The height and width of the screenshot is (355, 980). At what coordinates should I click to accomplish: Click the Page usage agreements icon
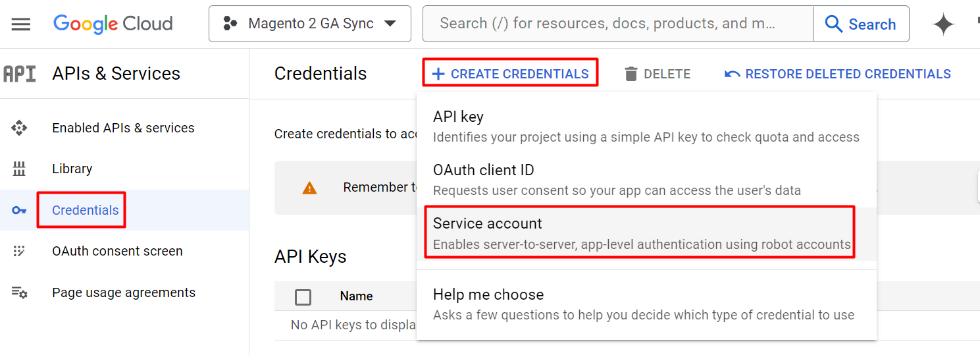coord(20,292)
